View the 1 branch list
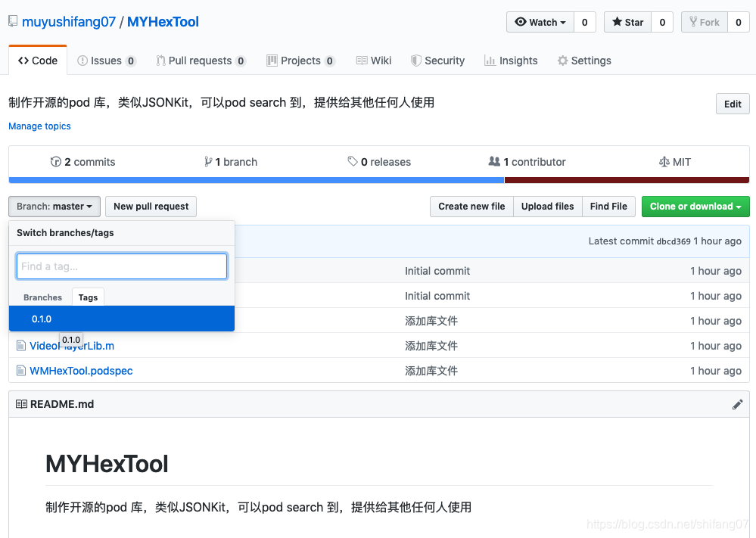The image size is (756, 538). pos(231,162)
